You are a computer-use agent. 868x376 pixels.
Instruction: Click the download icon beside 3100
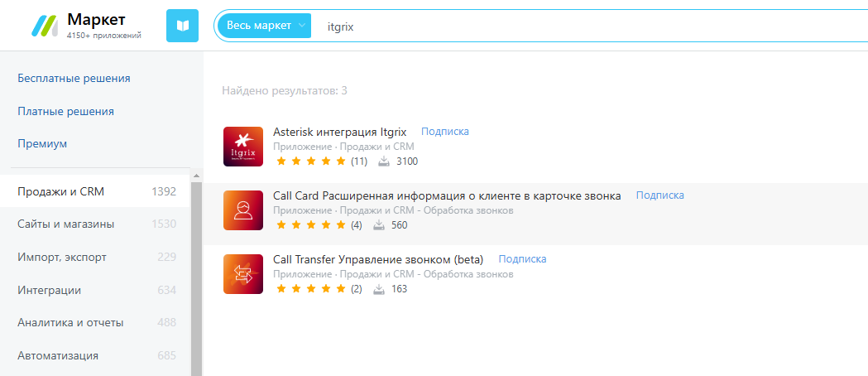pyautogui.click(x=384, y=161)
